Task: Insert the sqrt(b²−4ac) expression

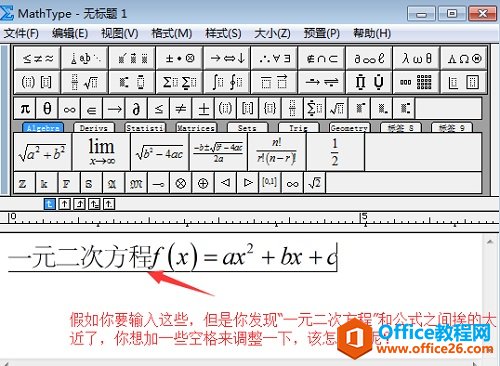Action: (160, 152)
